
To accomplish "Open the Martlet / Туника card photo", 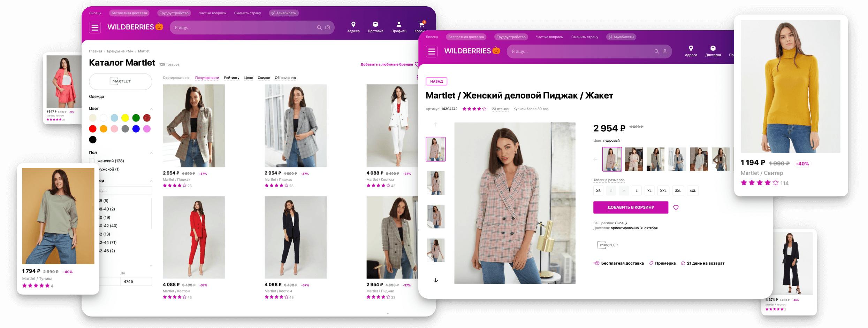I will click(58, 216).
